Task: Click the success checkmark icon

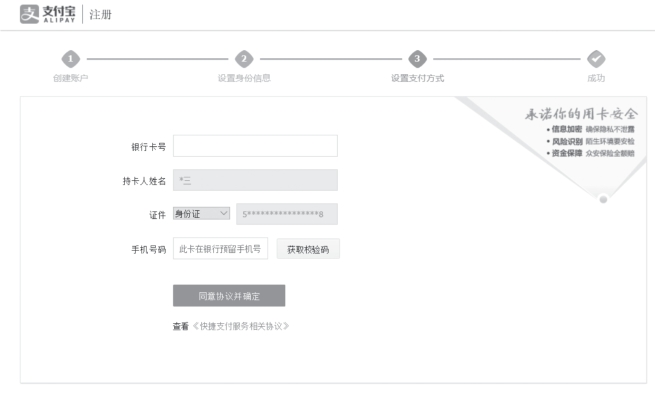Action: coord(596,60)
